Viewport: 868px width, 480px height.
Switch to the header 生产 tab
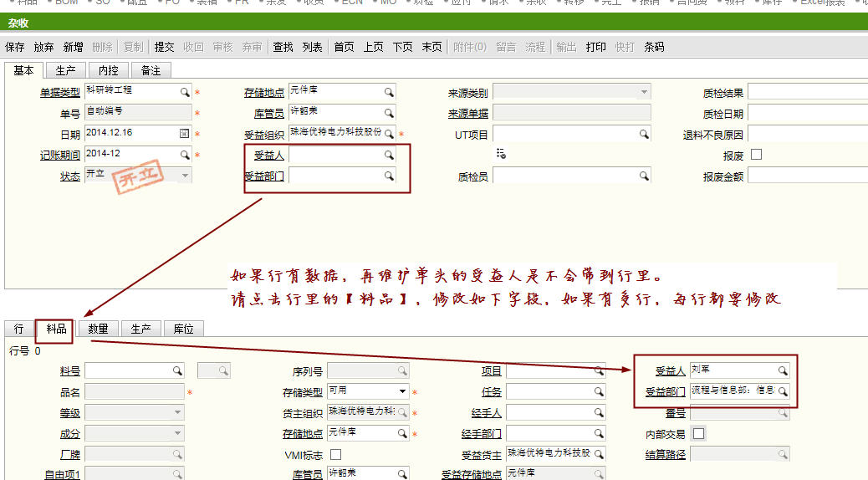pyautogui.click(x=65, y=70)
